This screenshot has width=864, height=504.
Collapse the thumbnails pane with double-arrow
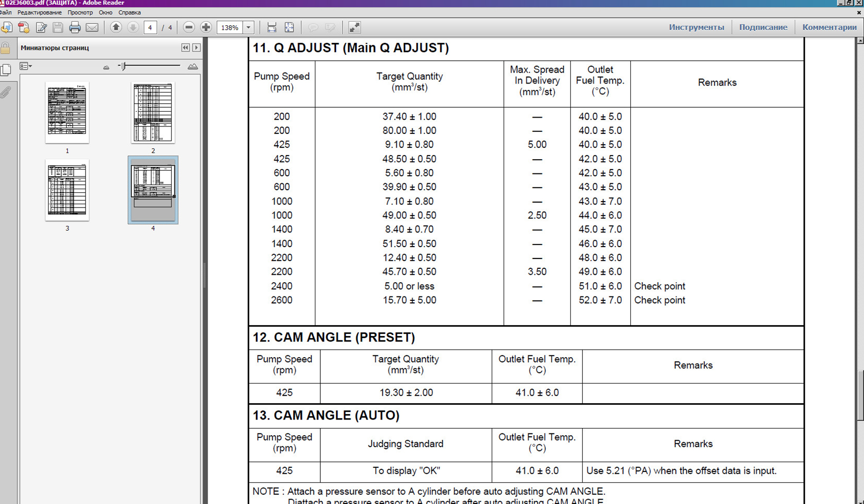185,48
